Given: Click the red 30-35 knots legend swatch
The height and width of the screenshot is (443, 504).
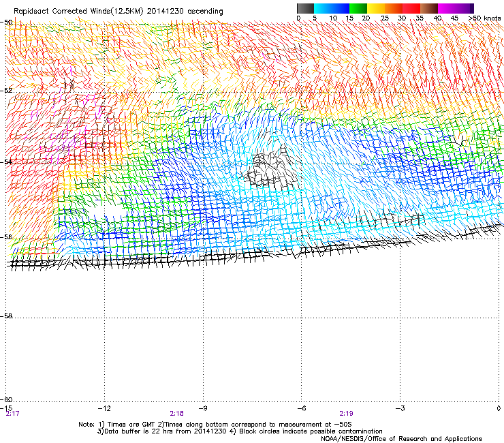Looking at the screenshot, I should (x=411, y=8).
